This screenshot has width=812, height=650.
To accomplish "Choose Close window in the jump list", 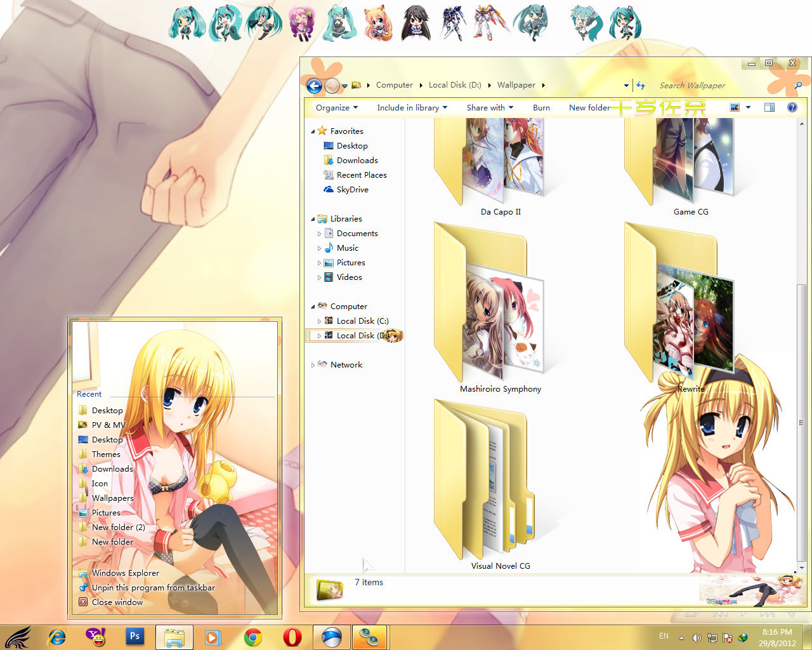I will click(117, 602).
